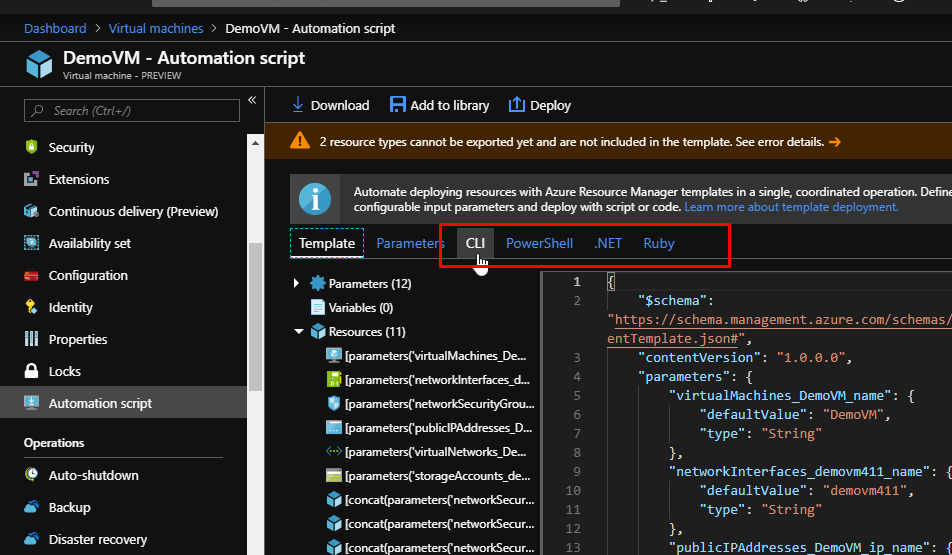This screenshot has height=555, width=952.
Task: Select the virtualMachines_De... resource row
Action: coord(427,355)
